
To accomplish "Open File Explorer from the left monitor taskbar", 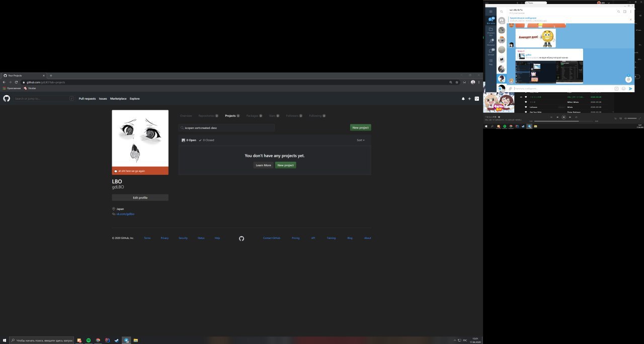I will coord(136,340).
